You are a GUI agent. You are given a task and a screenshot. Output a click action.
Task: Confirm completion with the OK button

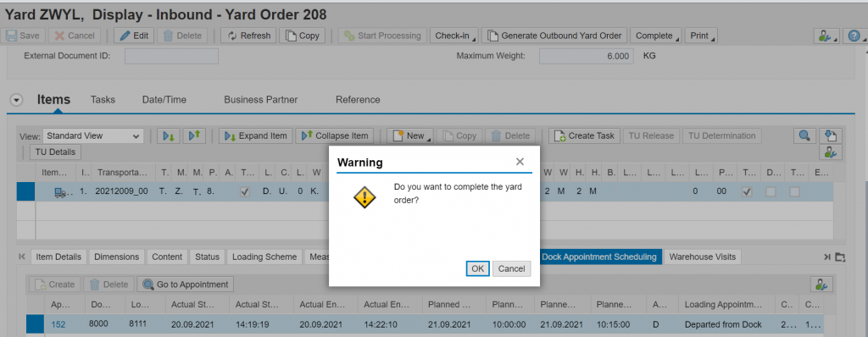click(x=478, y=268)
